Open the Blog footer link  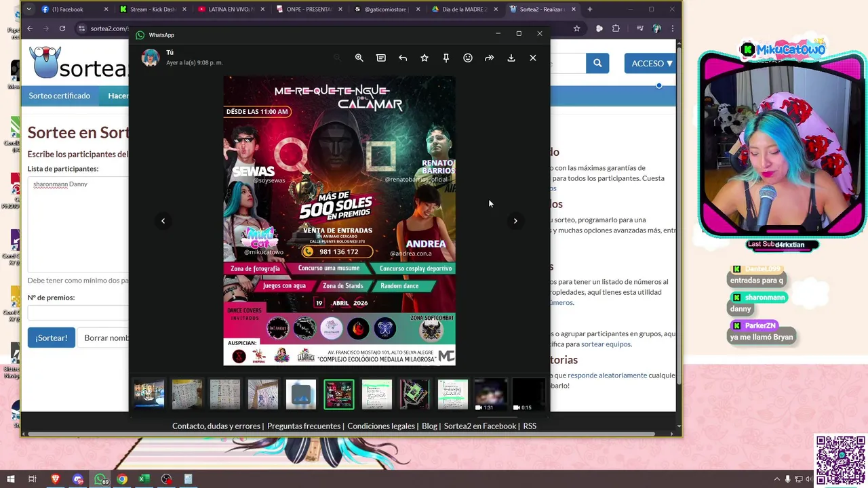click(x=429, y=426)
